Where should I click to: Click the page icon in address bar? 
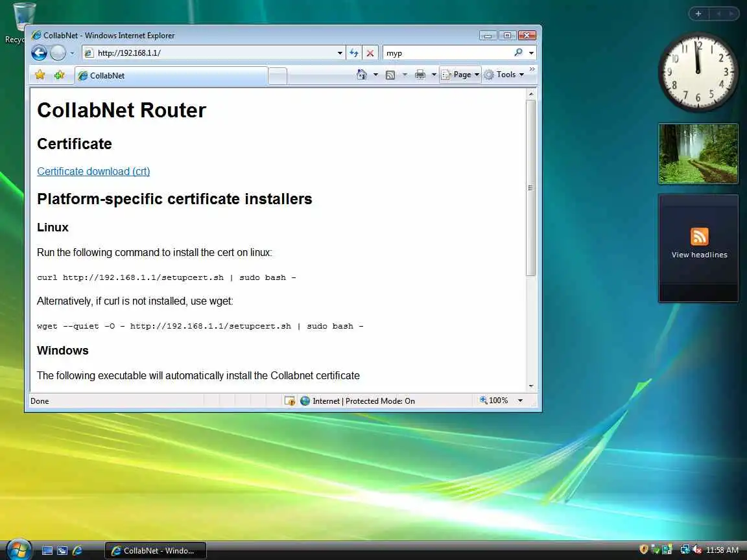[89, 53]
